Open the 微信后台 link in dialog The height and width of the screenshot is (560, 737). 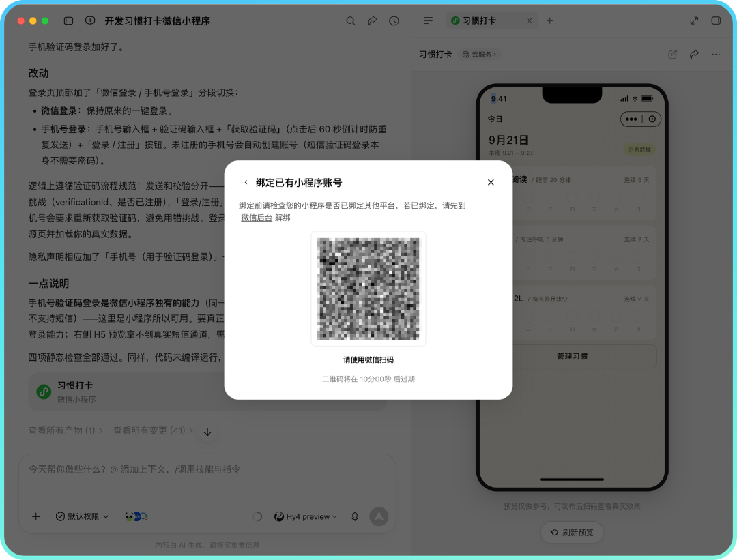[x=257, y=218]
